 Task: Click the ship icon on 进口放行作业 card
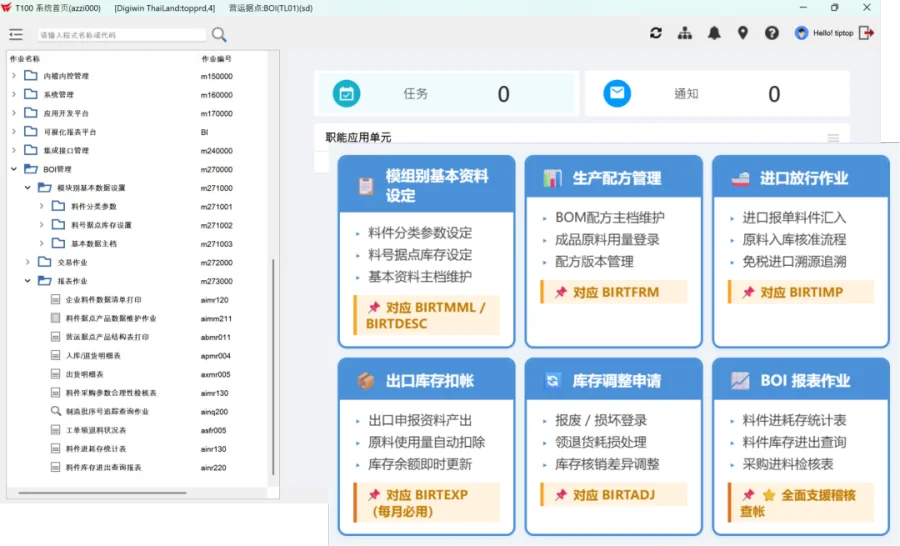(x=740, y=179)
